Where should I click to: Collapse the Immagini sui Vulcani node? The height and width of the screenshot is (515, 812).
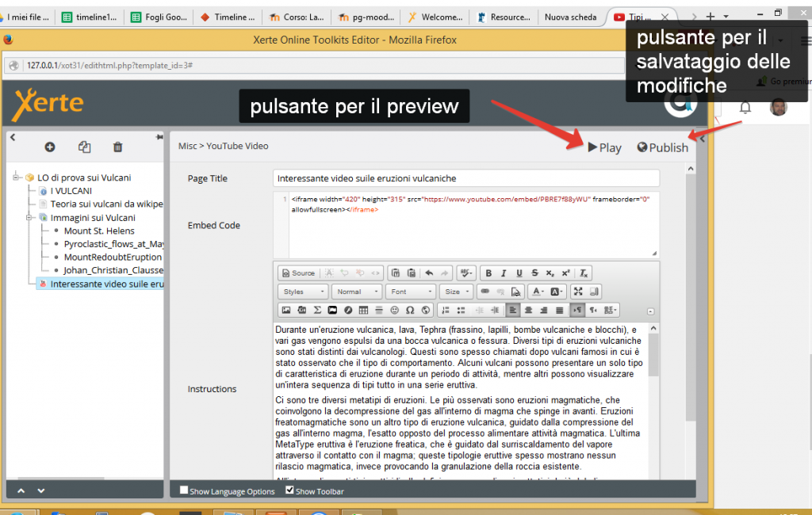click(29, 217)
